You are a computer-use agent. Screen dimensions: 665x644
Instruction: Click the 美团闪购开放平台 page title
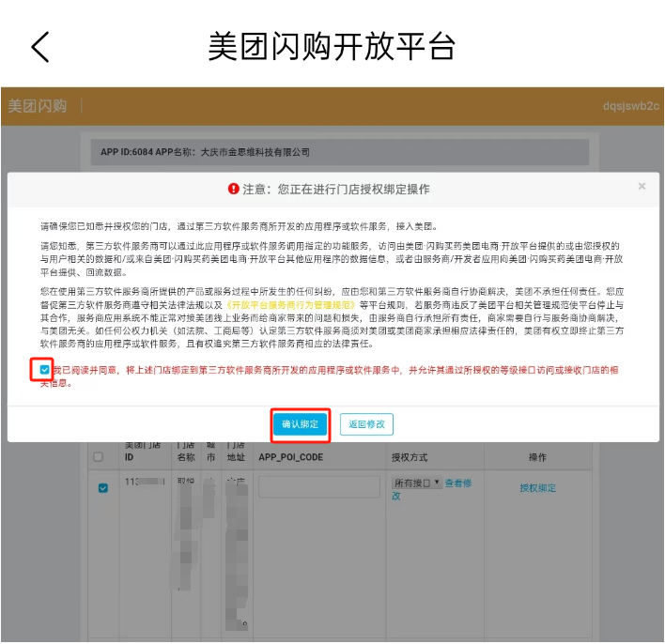[x=332, y=46]
